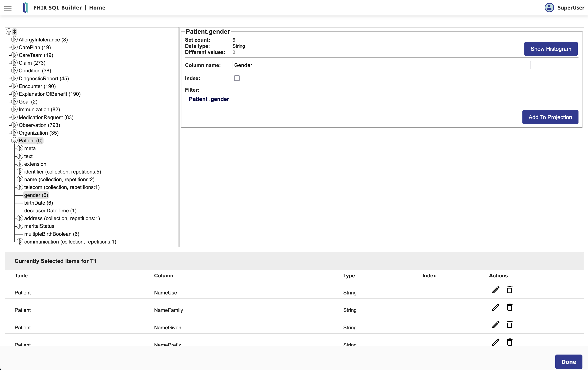The width and height of the screenshot is (588, 370).
Task: Select birthDate (6) in the tree
Action: pyautogui.click(x=38, y=203)
